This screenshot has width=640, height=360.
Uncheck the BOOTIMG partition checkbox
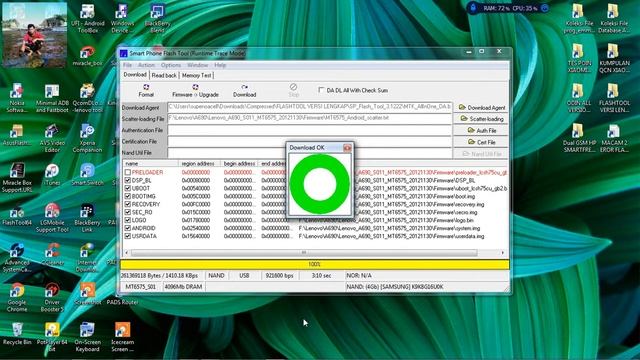pos(128,196)
